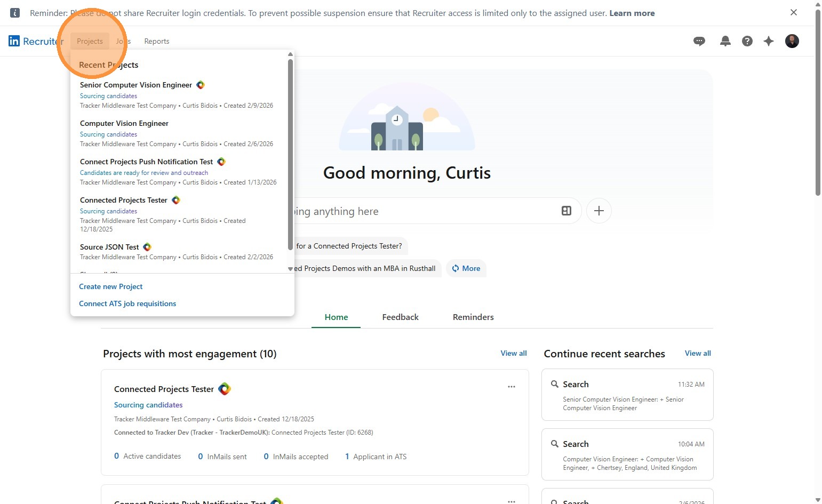
Task: Switch to the Reminders tab
Action: [x=473, y=317]
